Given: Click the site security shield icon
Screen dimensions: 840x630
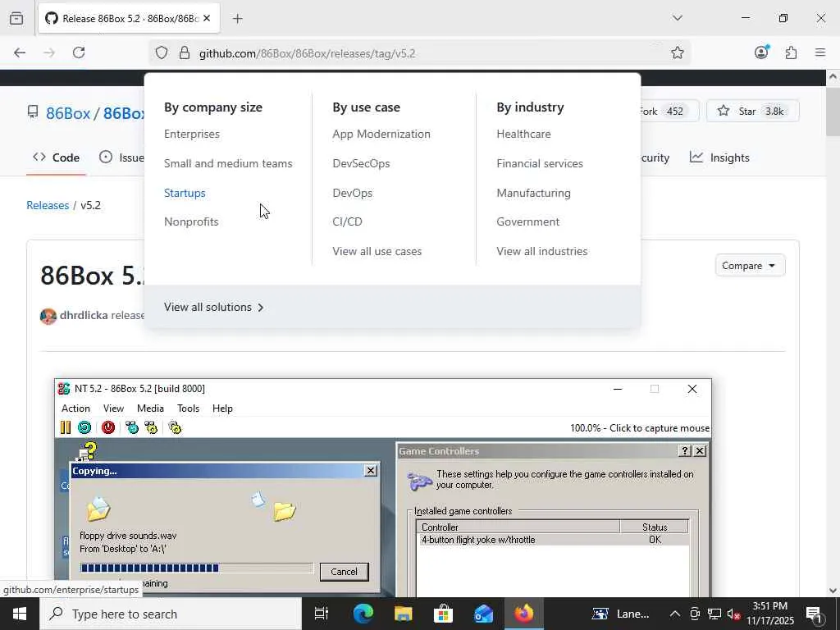Looking at the screenshot, I should click(x=162, y=52).
